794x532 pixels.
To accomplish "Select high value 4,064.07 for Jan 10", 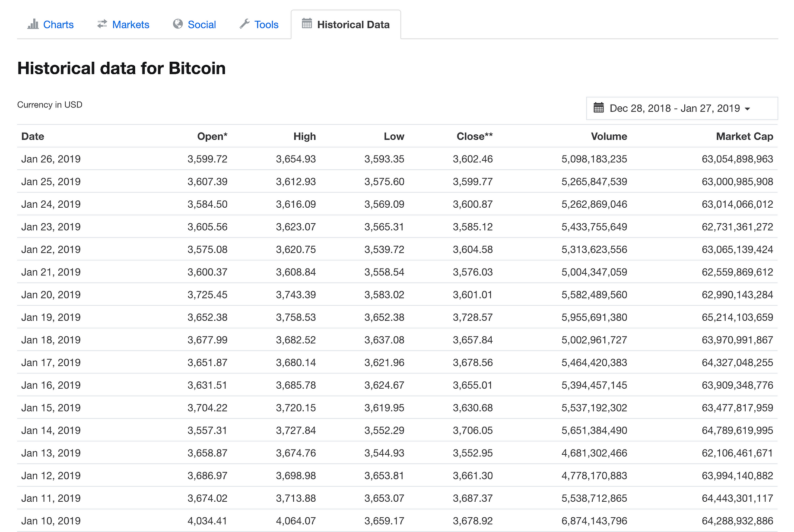I will point(296,521).
